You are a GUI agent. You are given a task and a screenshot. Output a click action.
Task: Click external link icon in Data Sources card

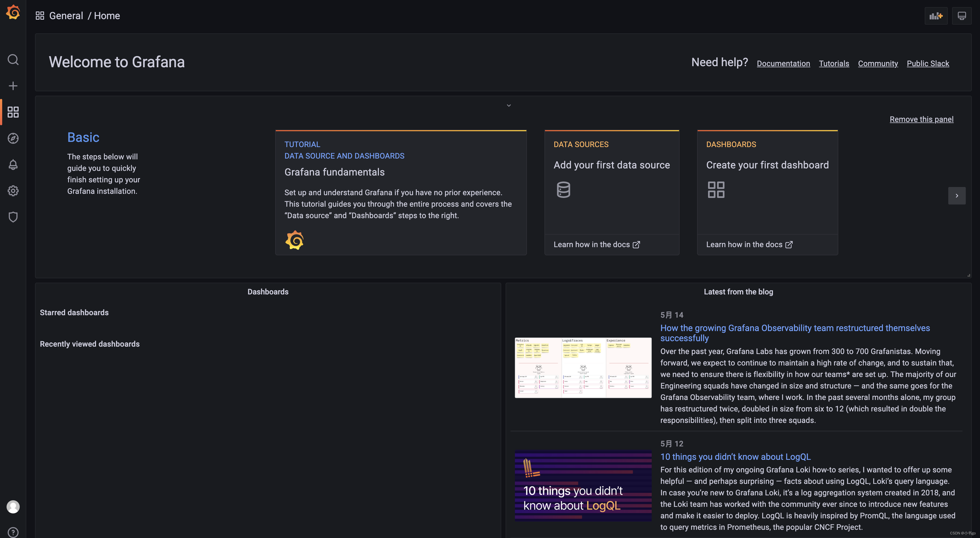point(636,244)
